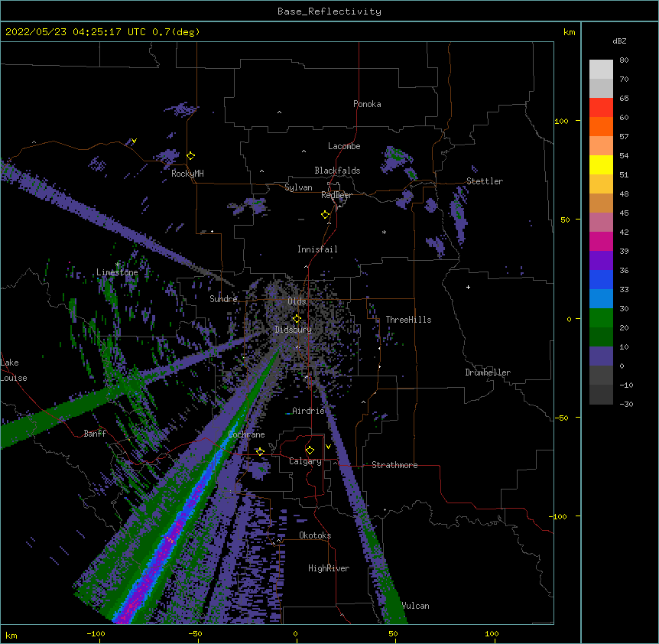Select the HighRiver map label
The image size is (659, 644).
[x=329, y=568]
